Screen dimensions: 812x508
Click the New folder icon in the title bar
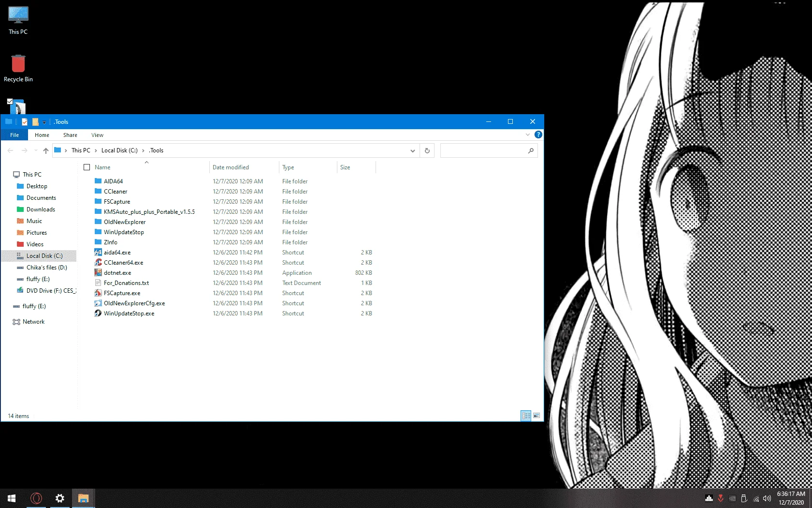click(x=35, y=122)
